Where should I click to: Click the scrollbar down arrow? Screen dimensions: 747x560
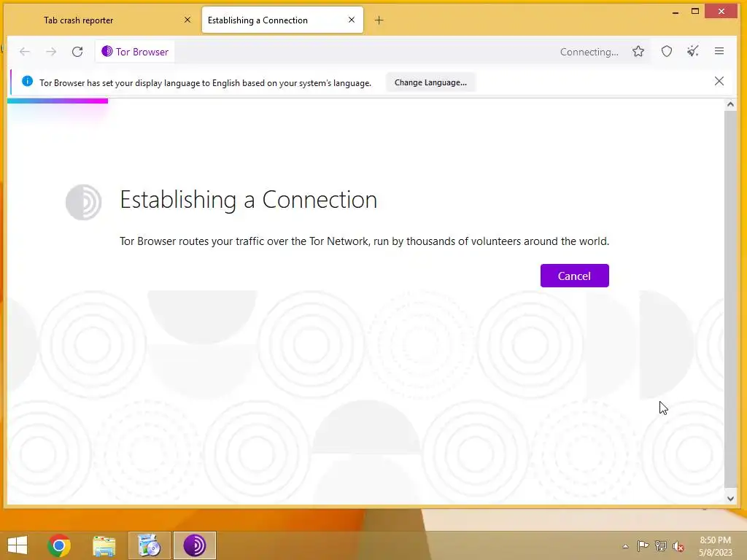730,499
